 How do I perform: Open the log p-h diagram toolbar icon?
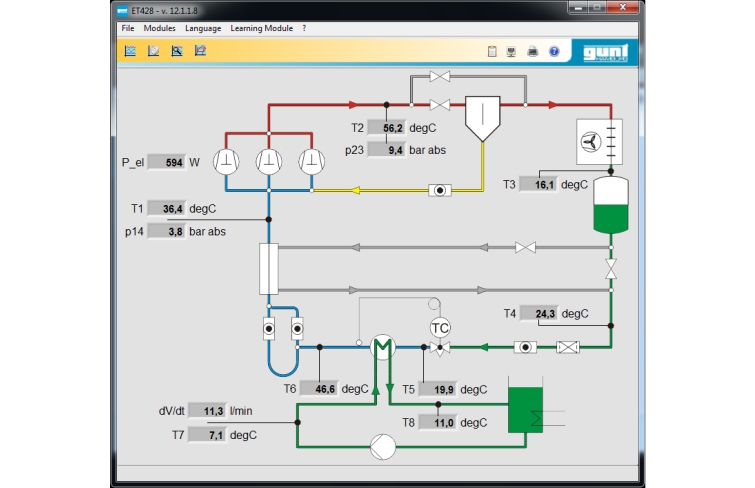point(200,51)
